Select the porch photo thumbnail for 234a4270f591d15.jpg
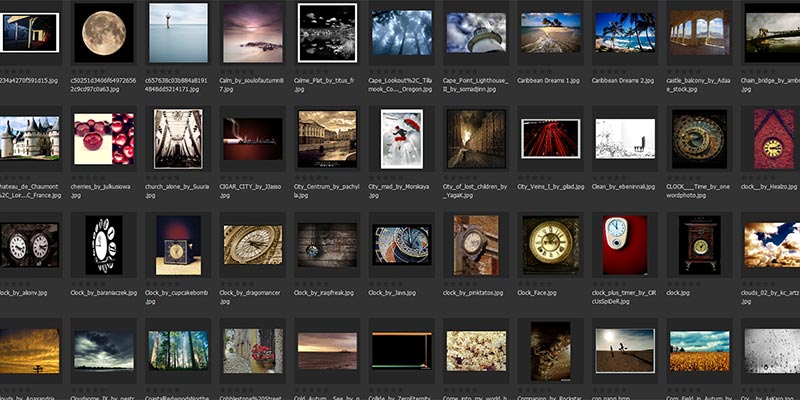Viewport: 800px width, 400px height. pos(30,33)
